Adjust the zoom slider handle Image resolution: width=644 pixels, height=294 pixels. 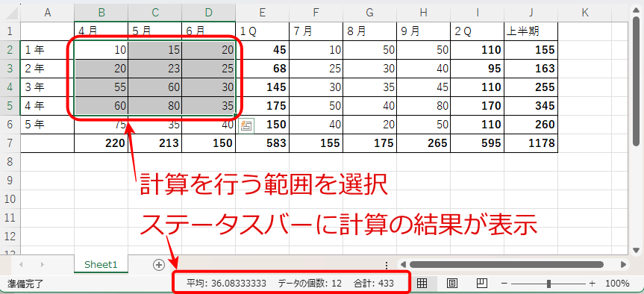point(548,283)
